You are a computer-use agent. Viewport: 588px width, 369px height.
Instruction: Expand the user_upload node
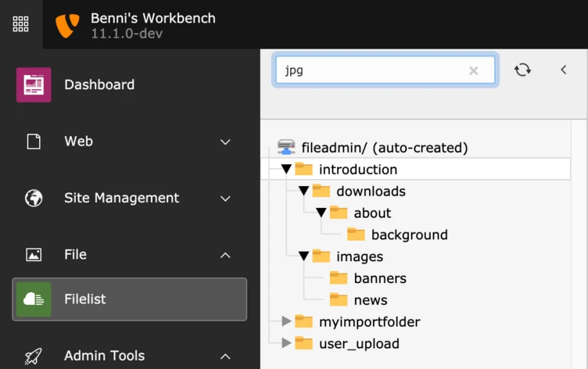point(286,342)
